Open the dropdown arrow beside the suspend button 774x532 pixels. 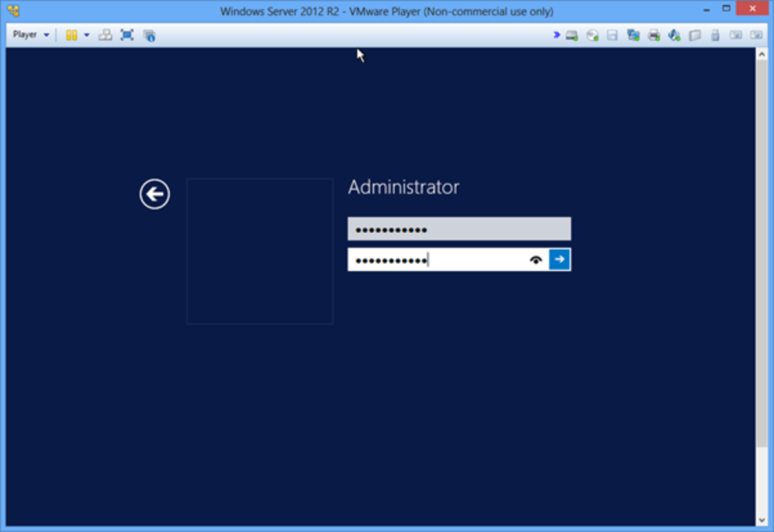click(86, 35)
